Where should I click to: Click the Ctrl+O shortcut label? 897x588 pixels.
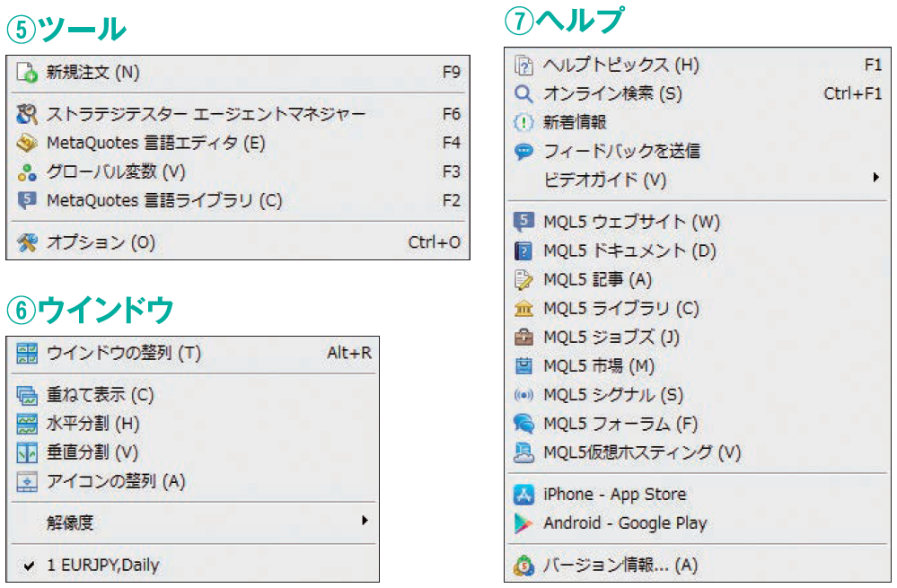tap(435, 242)
